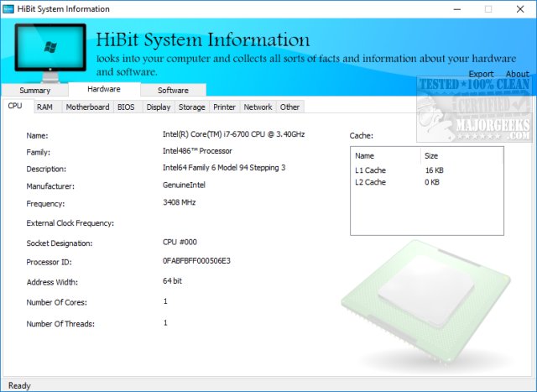This screenshot has height=392, width=537.
Task: Click the Number Of Cores label
Action: pyautogui.click(x=57, y=302)
